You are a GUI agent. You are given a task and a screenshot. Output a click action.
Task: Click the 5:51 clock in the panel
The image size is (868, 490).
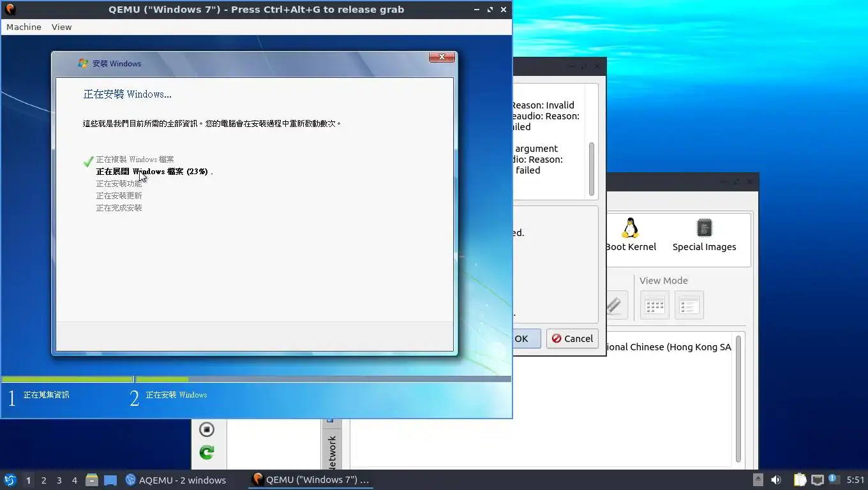point(855,480)
